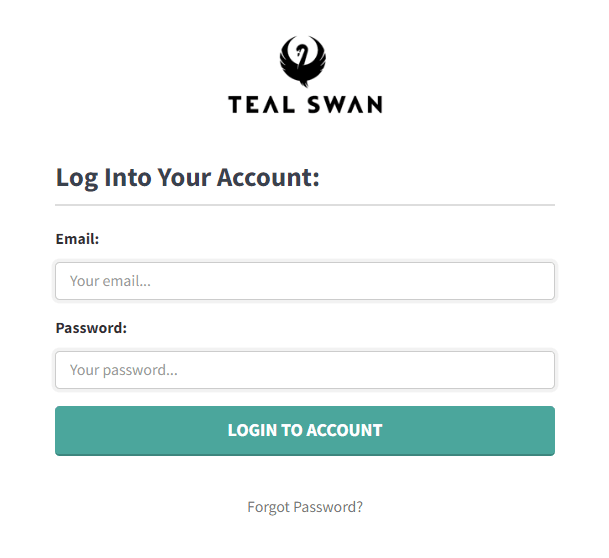Place cursor in the password textbox
609x558 pixels.
click(x=305, y=370)
